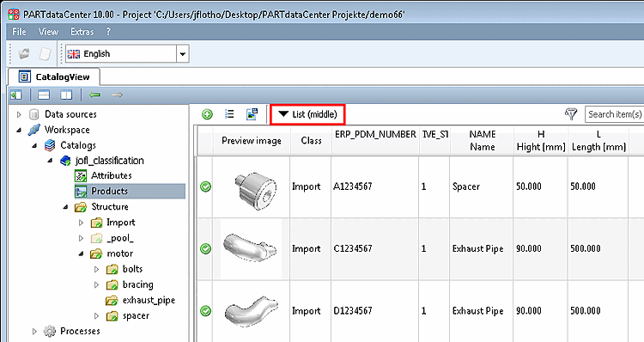Screen dimensions: 644x342
Task: Click status check of D1234567 row
Action: click(205, 311)
